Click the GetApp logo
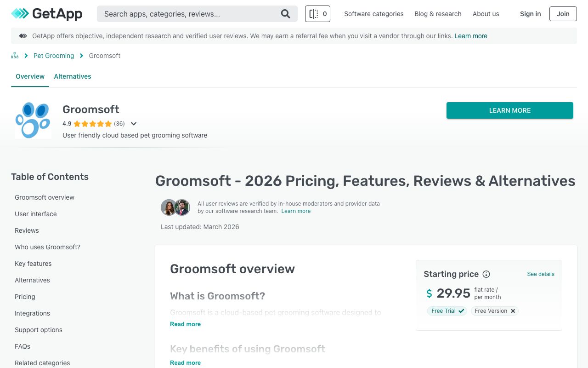The height and width of the screenshot is (368, 588). pyautogui.click(x=47, y=14)
